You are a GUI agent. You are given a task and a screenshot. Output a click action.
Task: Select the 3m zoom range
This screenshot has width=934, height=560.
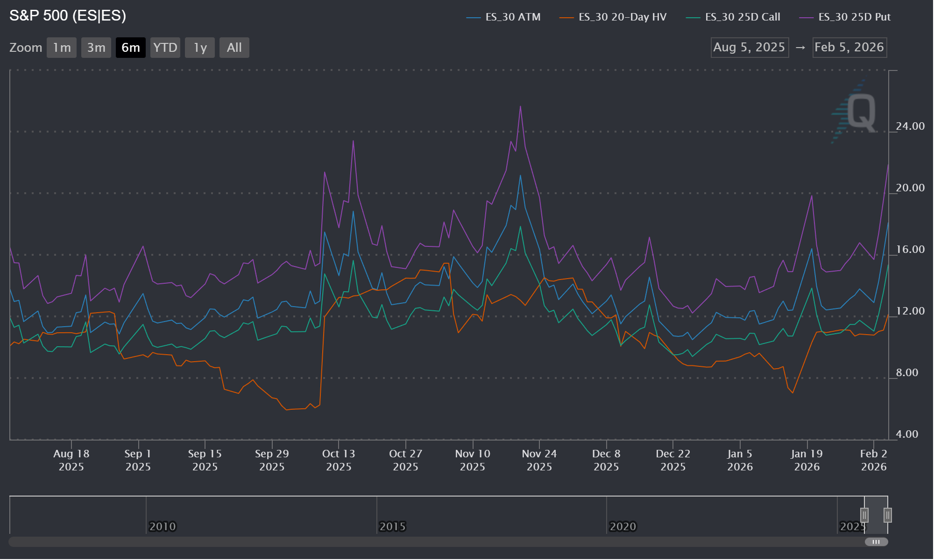[96, 48]
